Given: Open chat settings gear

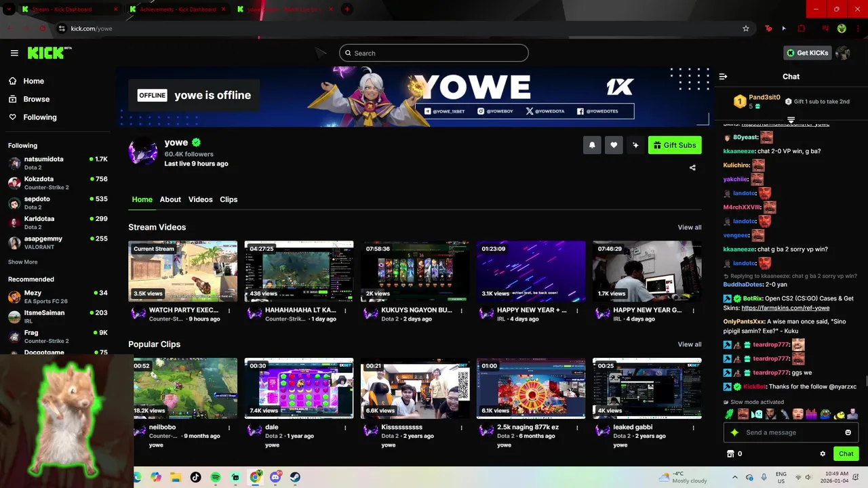Looking at the screenshot, I should 823,453.
